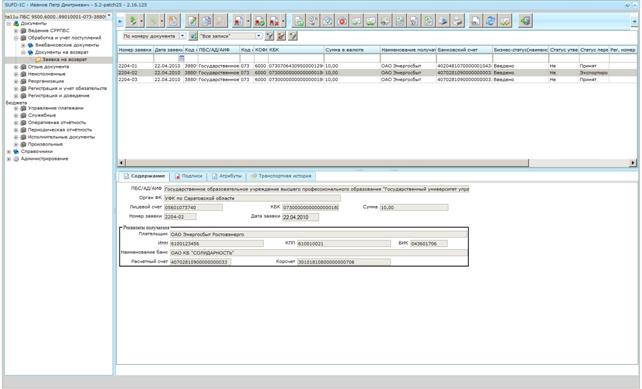Click the pencil edit document toolbar icon
This screenshot has width=642, height=389.
coord(192,20)
